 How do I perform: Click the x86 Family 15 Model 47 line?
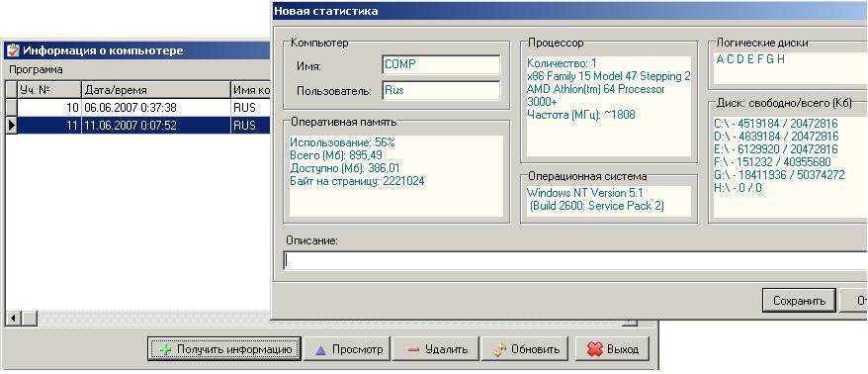click(x=608, y=76)
